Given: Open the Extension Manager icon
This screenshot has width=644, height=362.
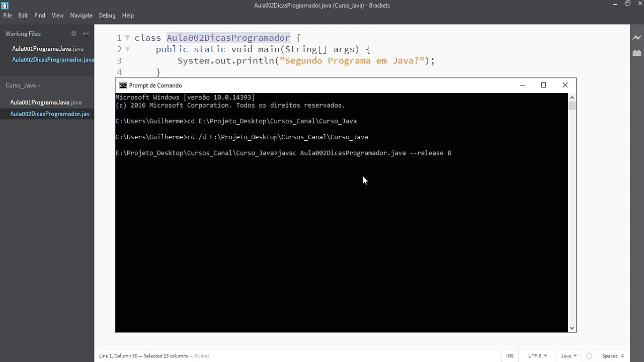Looking at the screenshot, I should [x=637, y=53].
